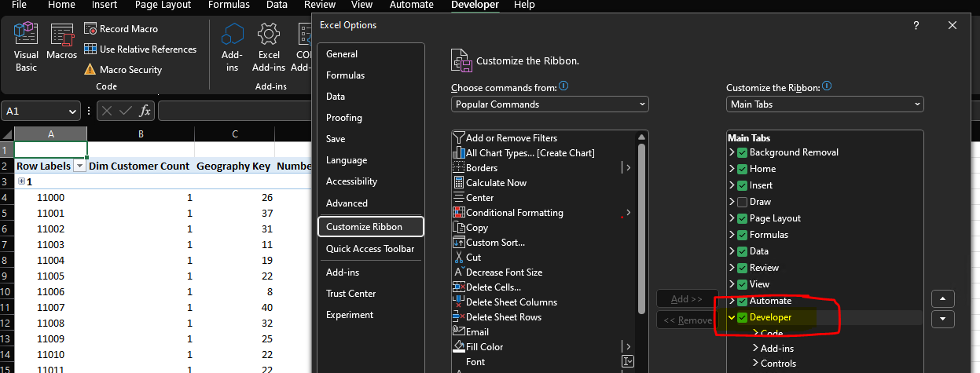Open the Row Labels filter dropdown
980x373 pixels.
tap(79, 166)
